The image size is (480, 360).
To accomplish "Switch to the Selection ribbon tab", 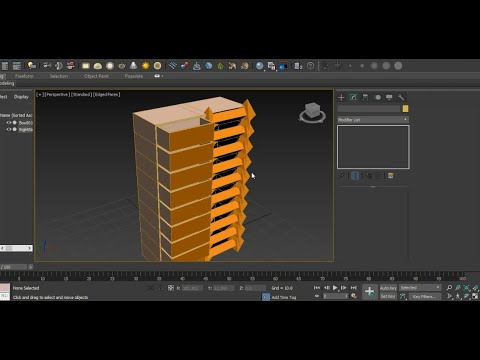I will (59, 76).
